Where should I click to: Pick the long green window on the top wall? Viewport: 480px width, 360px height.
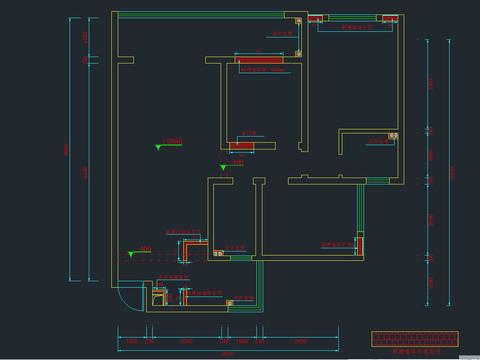click(201, 15)
